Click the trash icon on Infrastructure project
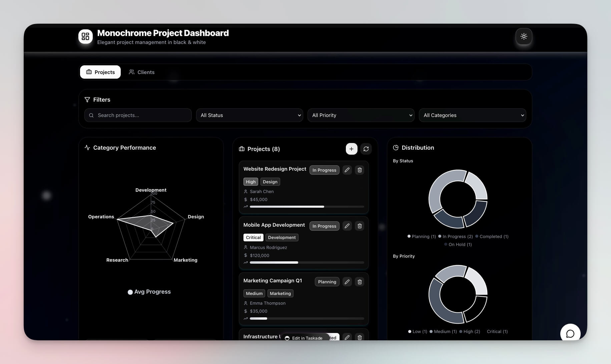This screenshot has width=611, height=364. click(x=360, y=337)
